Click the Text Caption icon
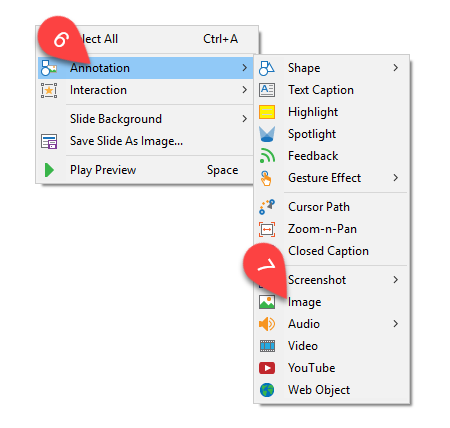Image resolution: width=450 pixels, height=428 pixels. tap(267, 90)
